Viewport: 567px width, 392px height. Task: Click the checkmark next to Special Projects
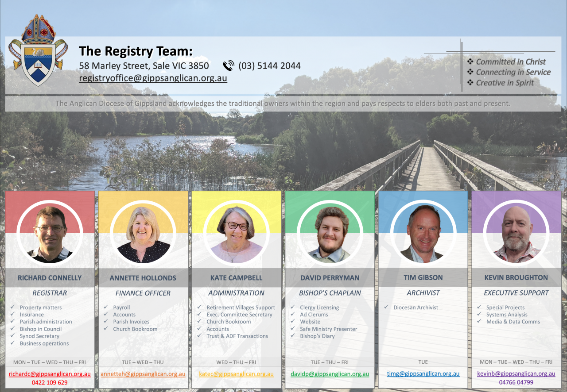pos(479,307)
